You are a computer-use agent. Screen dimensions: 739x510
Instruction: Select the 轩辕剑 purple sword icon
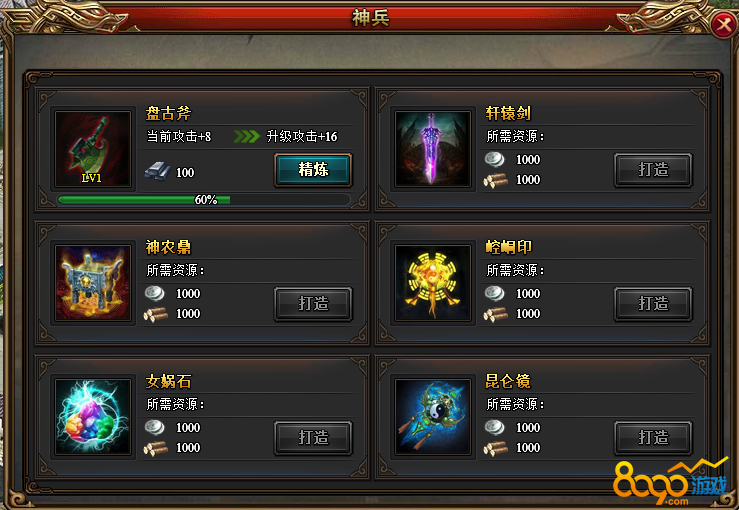[433, 149]
